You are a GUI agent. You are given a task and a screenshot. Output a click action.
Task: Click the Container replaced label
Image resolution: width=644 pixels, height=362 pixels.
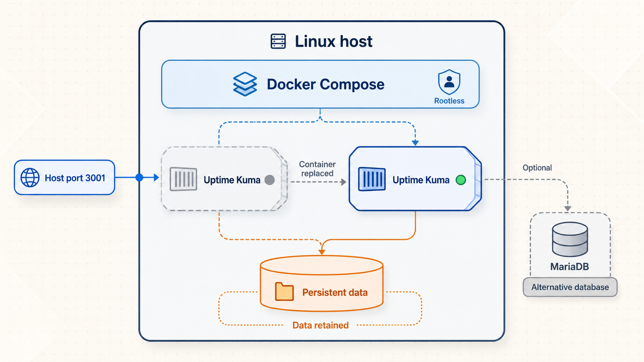pos(317,169)
